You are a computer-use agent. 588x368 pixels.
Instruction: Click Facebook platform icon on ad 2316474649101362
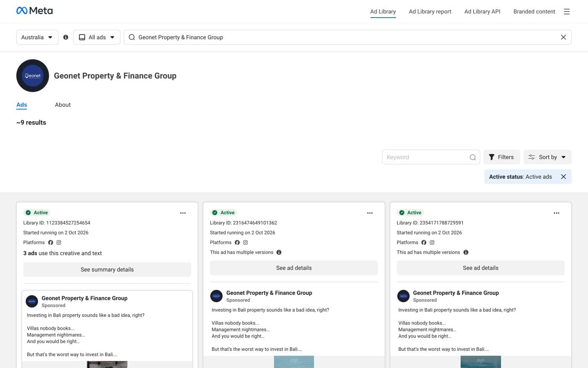(x=237, y=242)
